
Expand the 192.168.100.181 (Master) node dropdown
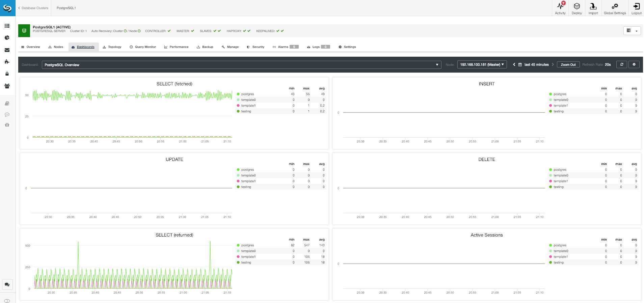pyautogui.click(x=482, y=65)
